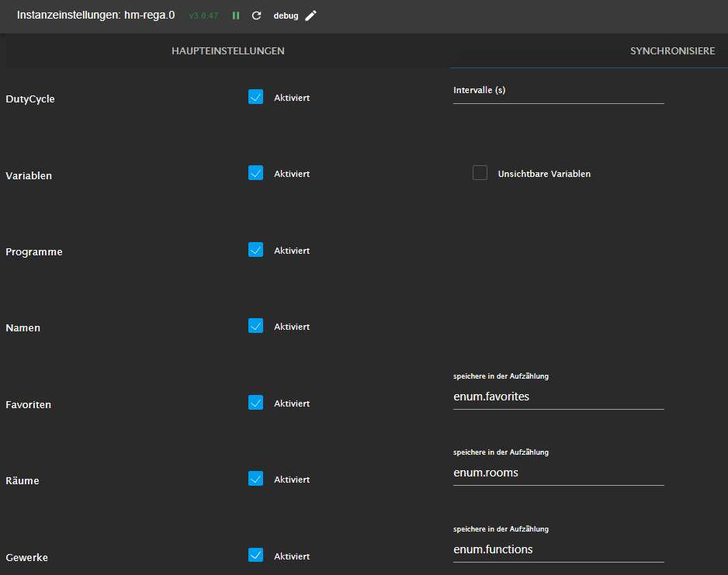Toggle the Programme Aktiviert checkbox
The height and width of the screenshot is (575, 728).
pos(256,250)
